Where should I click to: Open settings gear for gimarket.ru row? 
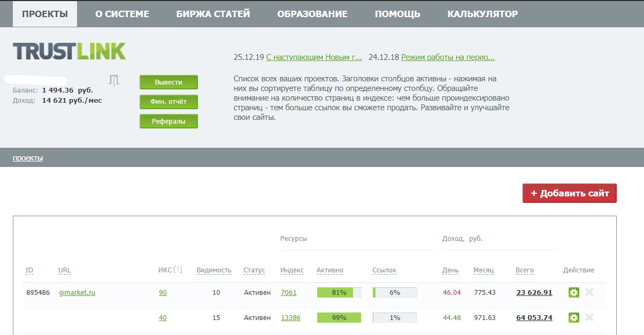574,292
